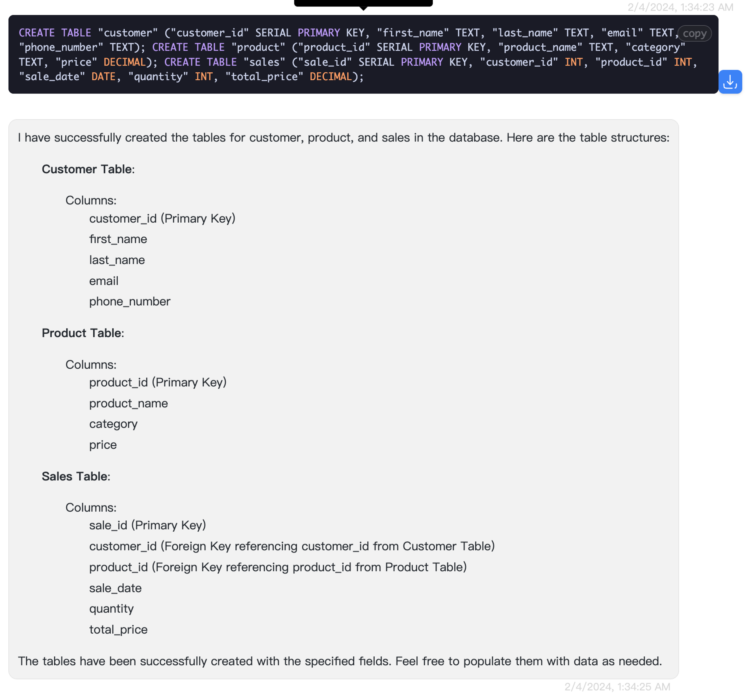Click product_id Foreign Key line in Sales

[x=278, y=567]
